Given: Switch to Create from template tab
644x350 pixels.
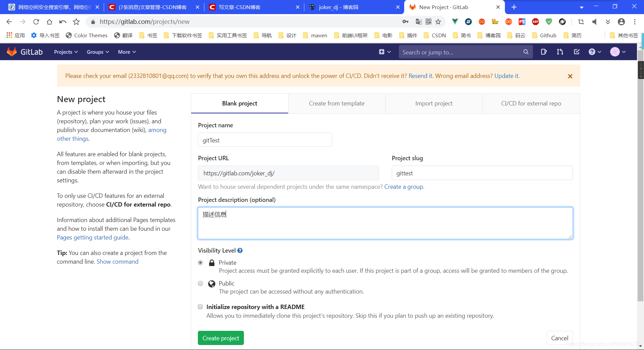Looking at the screenshot, I should 337,103.
